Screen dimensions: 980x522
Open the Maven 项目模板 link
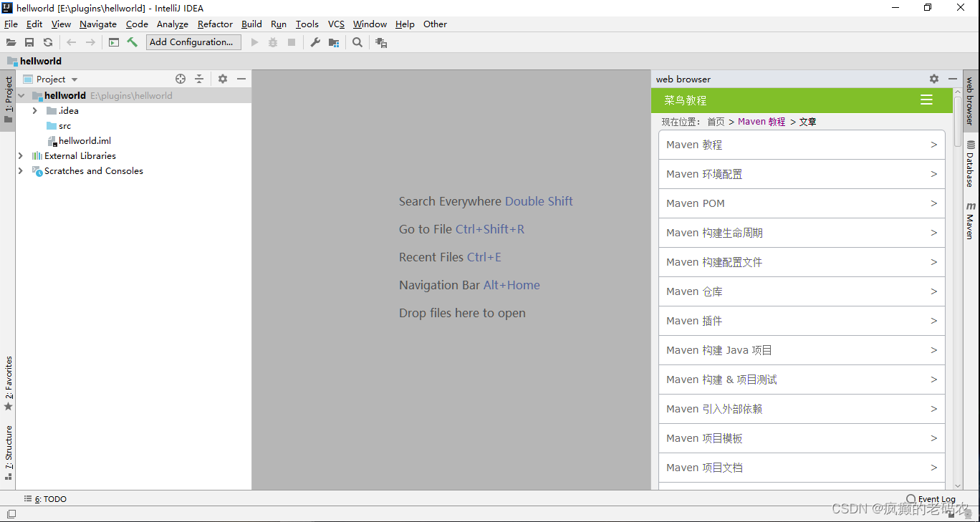click(704, 438)
